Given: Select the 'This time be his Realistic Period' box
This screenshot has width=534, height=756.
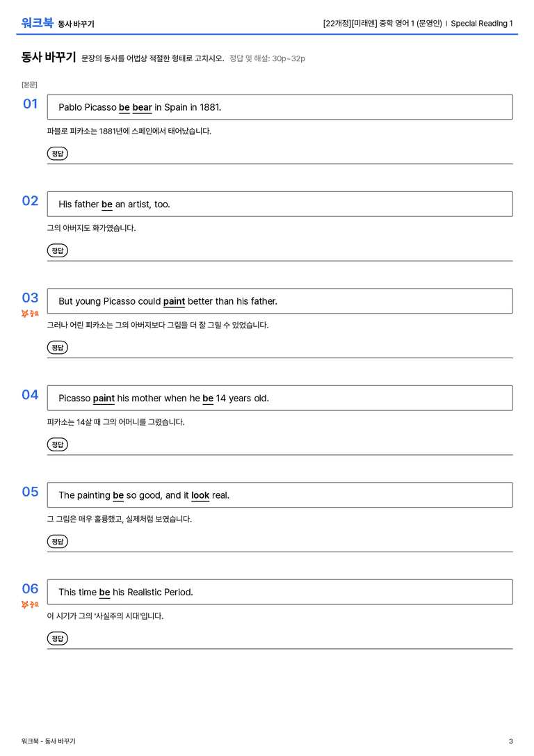Looking at the screenshot, I should [280, 592].
